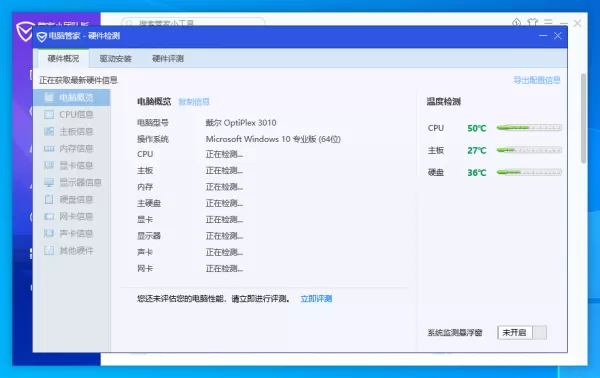Click the Microsoft Windows 10 专业版 text
Viewport: 600px width, 378px height.
point(273,139)
